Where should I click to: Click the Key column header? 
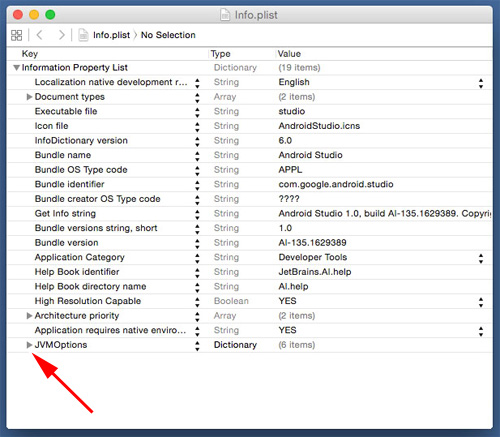coord(30,54)
